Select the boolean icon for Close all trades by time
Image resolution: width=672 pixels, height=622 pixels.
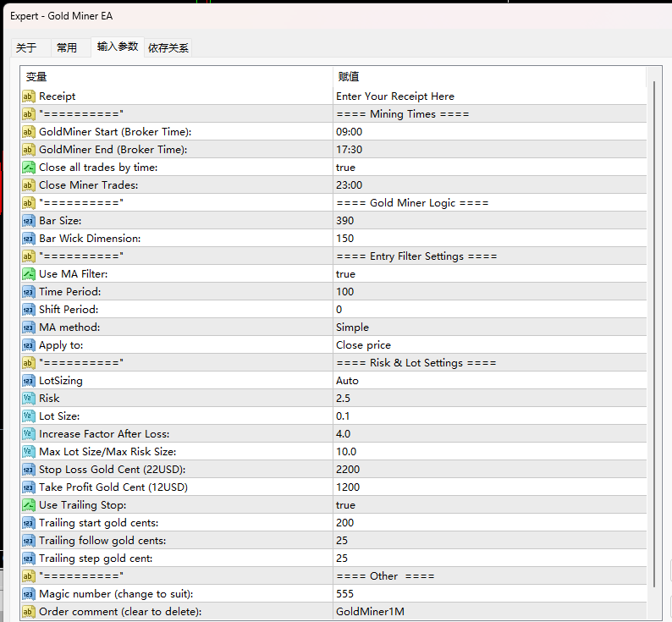click(x=28, y=168)
